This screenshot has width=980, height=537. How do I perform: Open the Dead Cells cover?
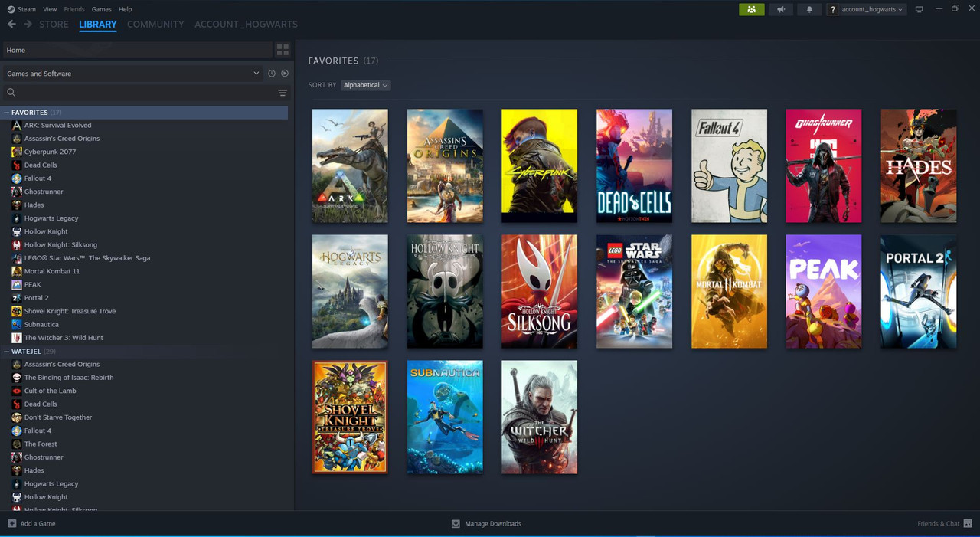(634, 165)
